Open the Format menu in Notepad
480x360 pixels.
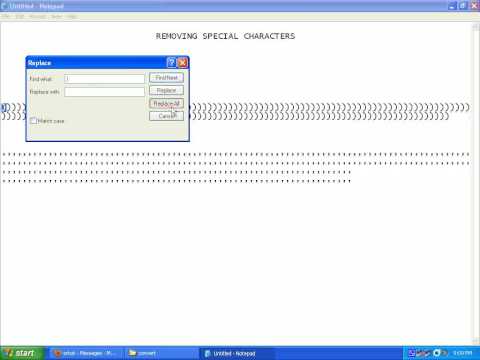(x=37, y=16)
